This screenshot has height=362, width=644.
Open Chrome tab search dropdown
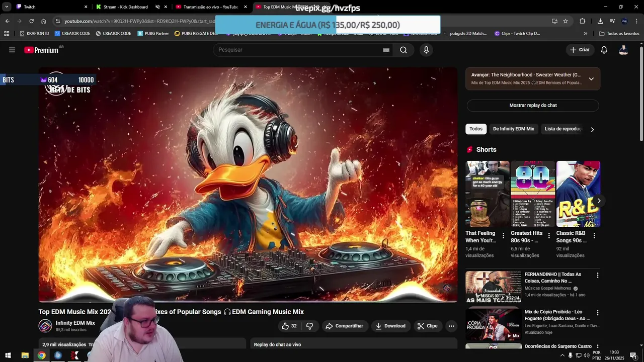(x=7, y=7)
